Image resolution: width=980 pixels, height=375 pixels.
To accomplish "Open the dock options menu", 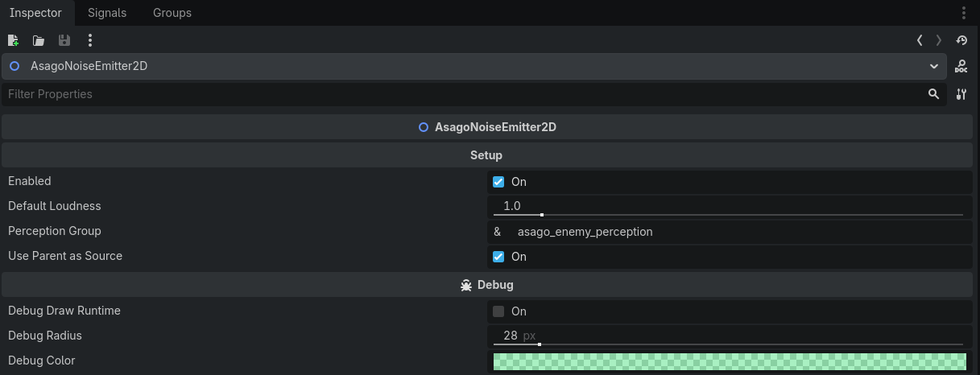I will pos(964,13).
